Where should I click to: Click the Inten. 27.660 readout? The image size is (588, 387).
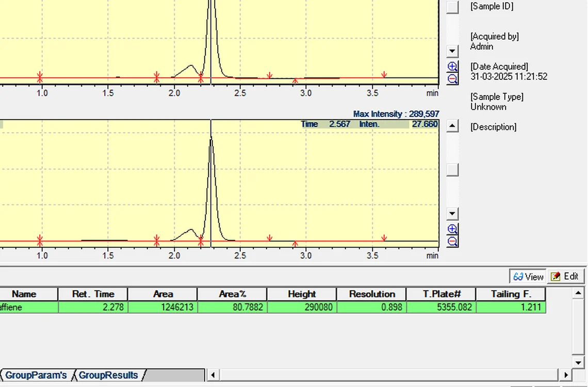(x=398, y=124)
